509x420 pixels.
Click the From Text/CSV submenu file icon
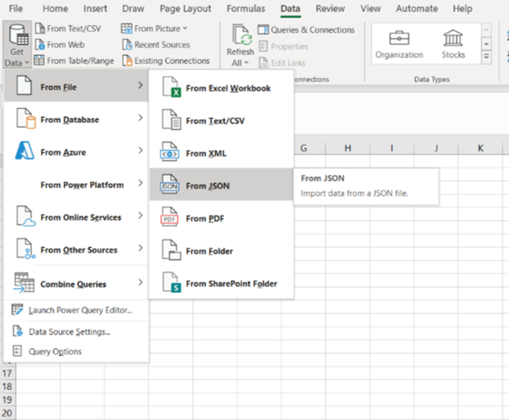(x=171, y=120)
